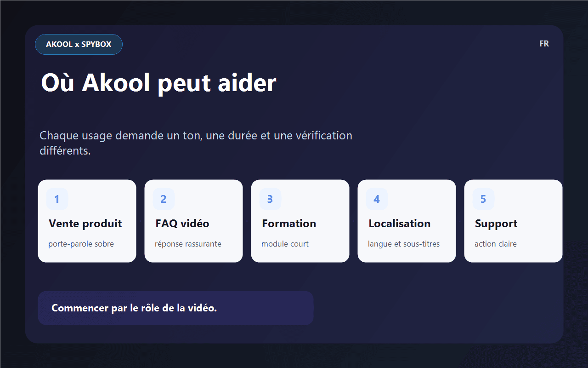The image size is (588, 368).
Task: Click the AKOOL x SPYBOX badge
Action: tap(79, 45)
